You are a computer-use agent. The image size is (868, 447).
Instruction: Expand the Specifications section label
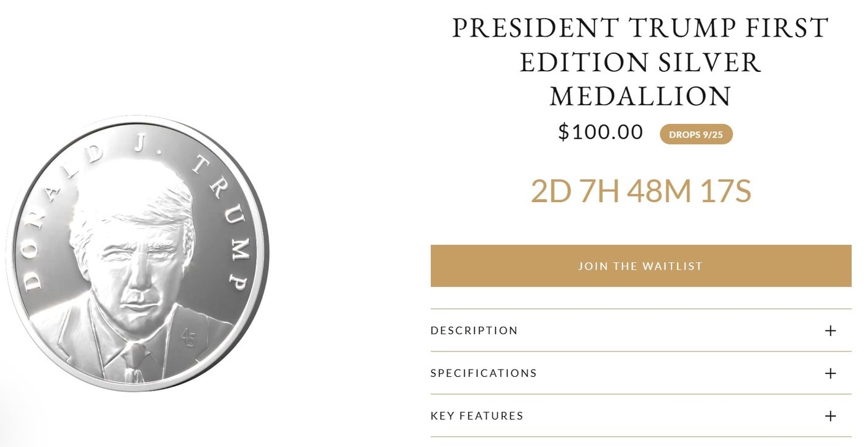[484, 373]
